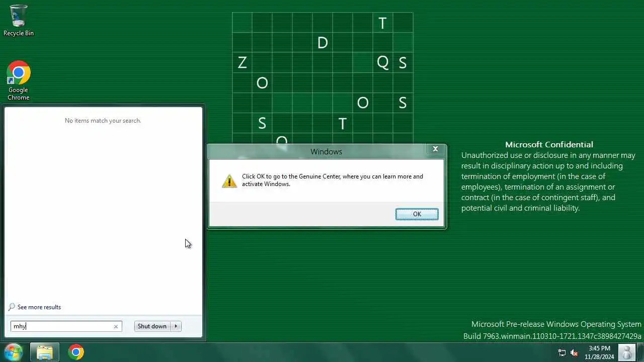Click the warning triangle icon in dialog
644x362 pixels.
pyautogui.click(x=229, y=181)
